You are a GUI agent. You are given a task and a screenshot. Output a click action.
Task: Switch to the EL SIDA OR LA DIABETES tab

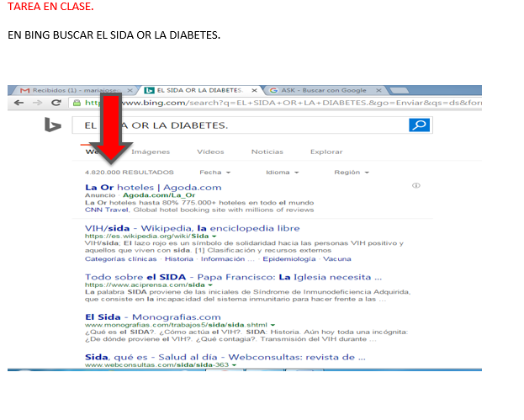point(199,90)
